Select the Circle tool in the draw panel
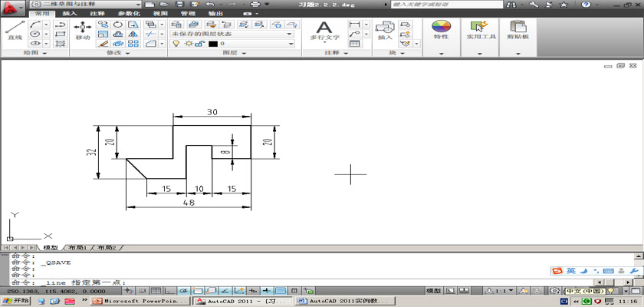The image size is (644, 307). [36, 34]
